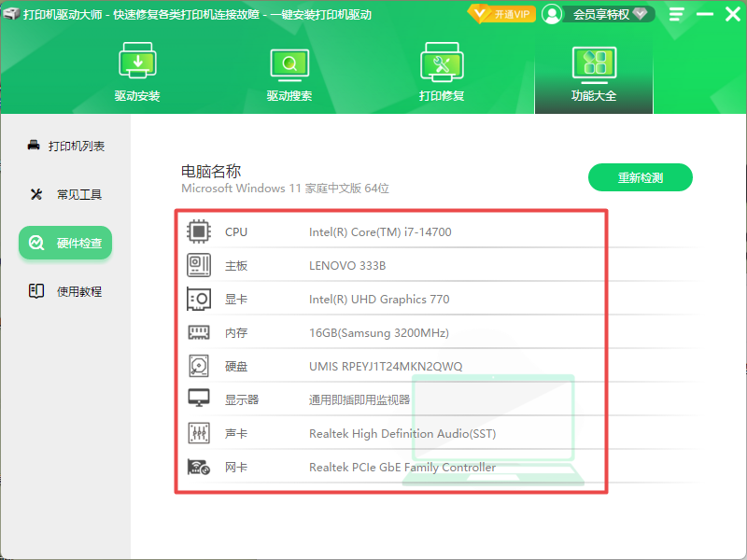Image resolution: width=747 pixels, height=560 pixels.
Task: Click the 开通VIP button
Action: [x=501, y=14]
